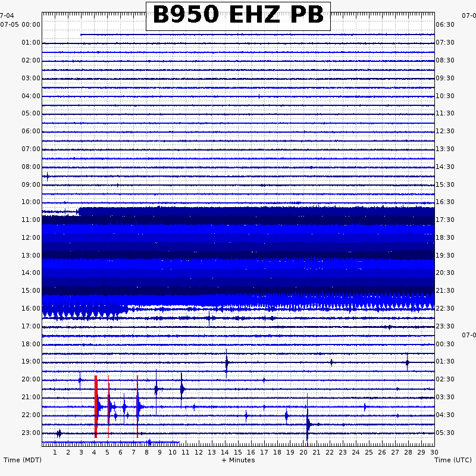Click the 06:30 UTC time label

coord(445,24)
